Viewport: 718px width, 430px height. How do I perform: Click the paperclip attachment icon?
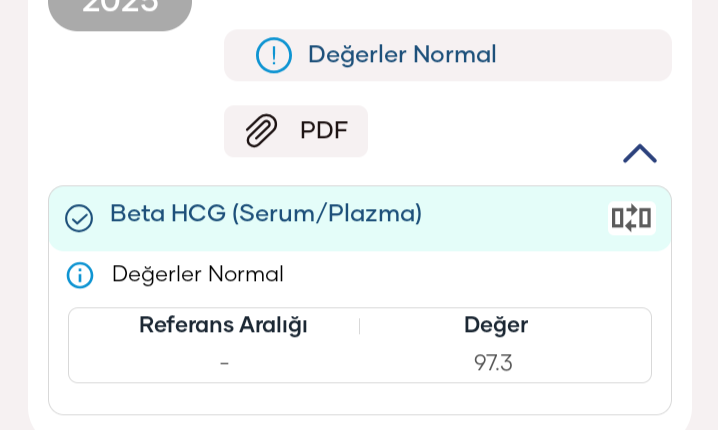[x=261, y=131]
